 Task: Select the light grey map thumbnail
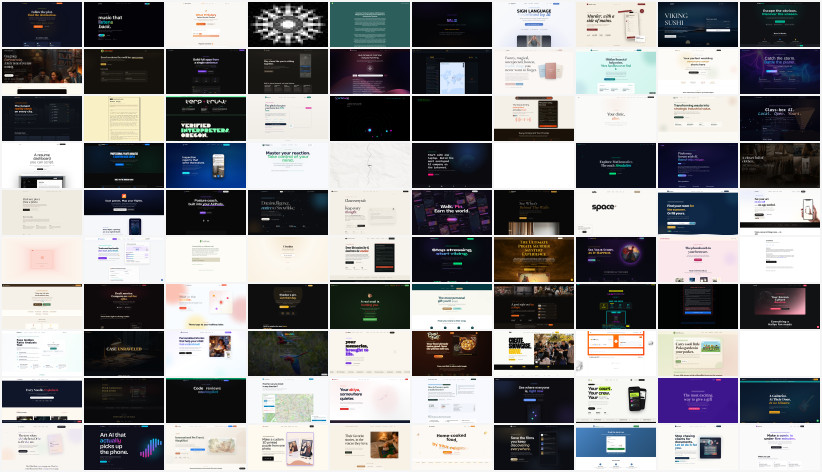370,165
